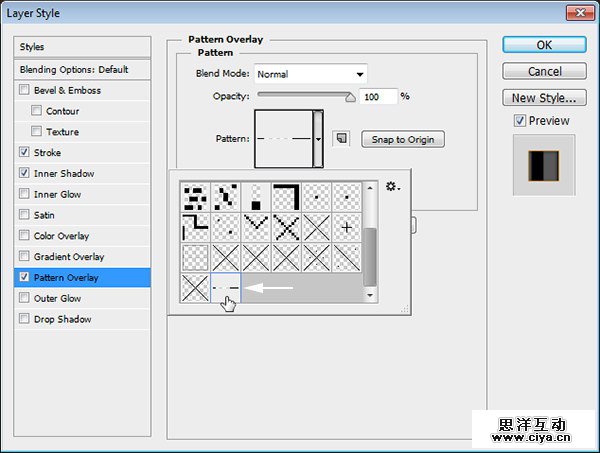
Task: Pick the plus sign pattern swatch
Action: (x=347, y=227)
